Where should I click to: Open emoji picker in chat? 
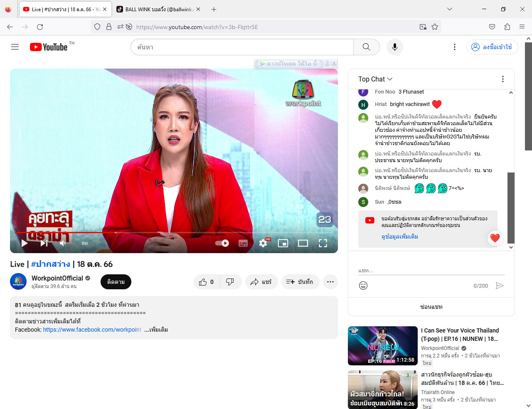pos(363,286)
